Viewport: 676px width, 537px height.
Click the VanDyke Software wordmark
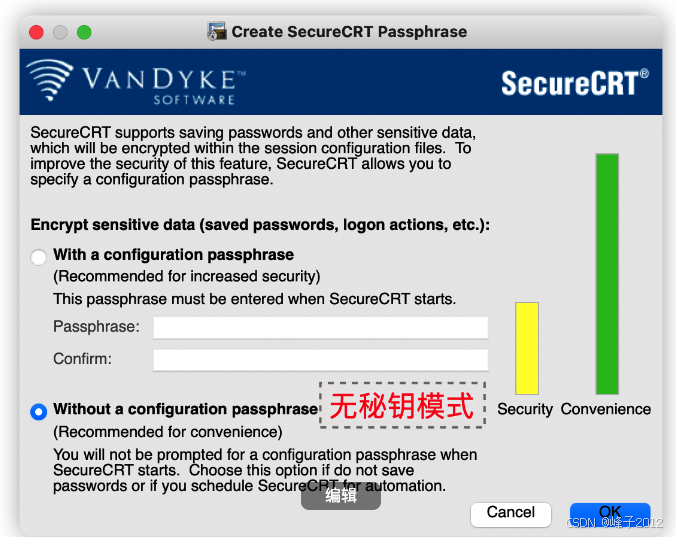click(x=164, y=86)
